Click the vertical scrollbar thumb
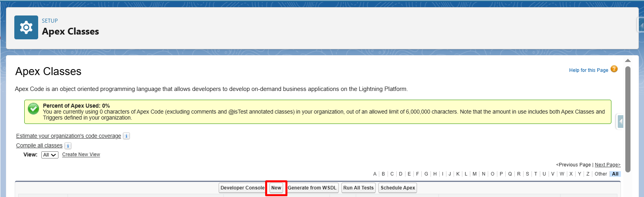Image resolution: width=644 pixels, height=197 pixels. pos(628,119)
